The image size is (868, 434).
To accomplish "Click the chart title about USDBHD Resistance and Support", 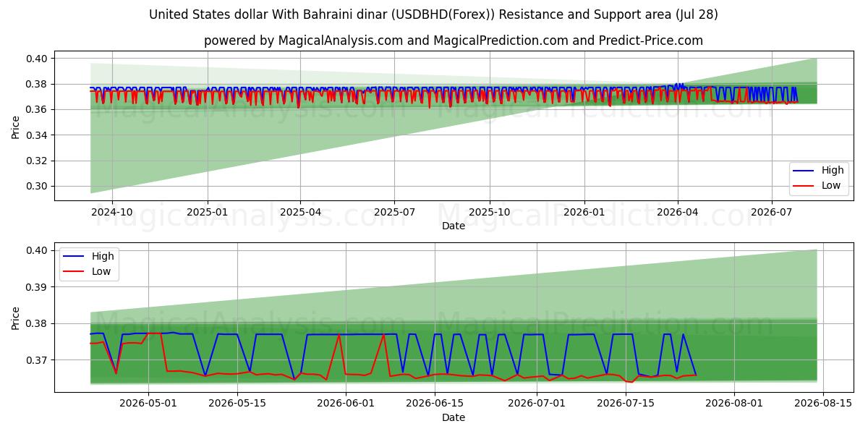I will (x=433, y=14).
